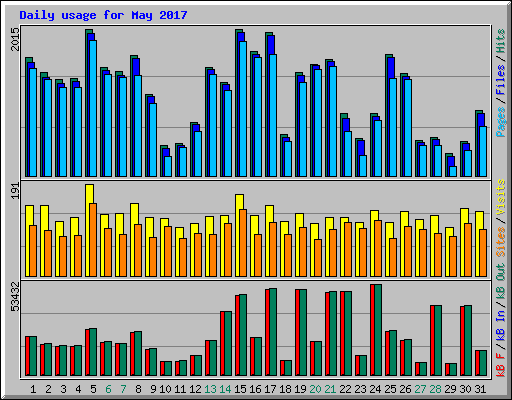
Task: Click the day 30 green kB bar
Action: pos(468,341)
